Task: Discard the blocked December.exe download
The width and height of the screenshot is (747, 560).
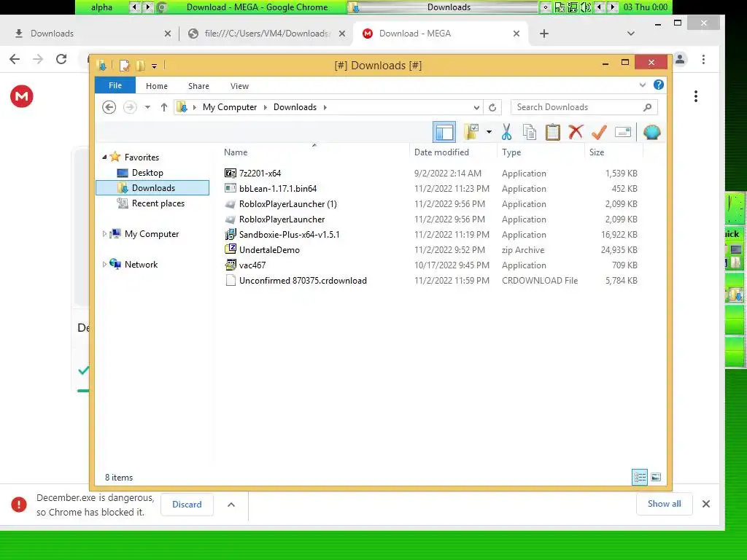Action: point(187,505)
